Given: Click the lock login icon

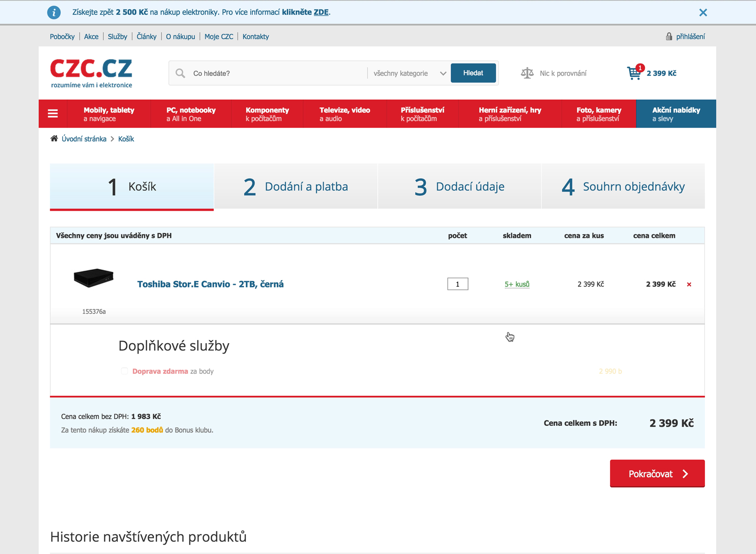Looking at the screenshot, I should (669, 36).
